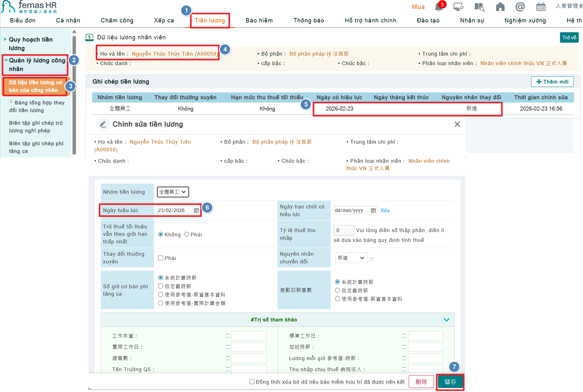Open the Chấm công menu
The image size is (583, 392).
click(x=117, y=21)
